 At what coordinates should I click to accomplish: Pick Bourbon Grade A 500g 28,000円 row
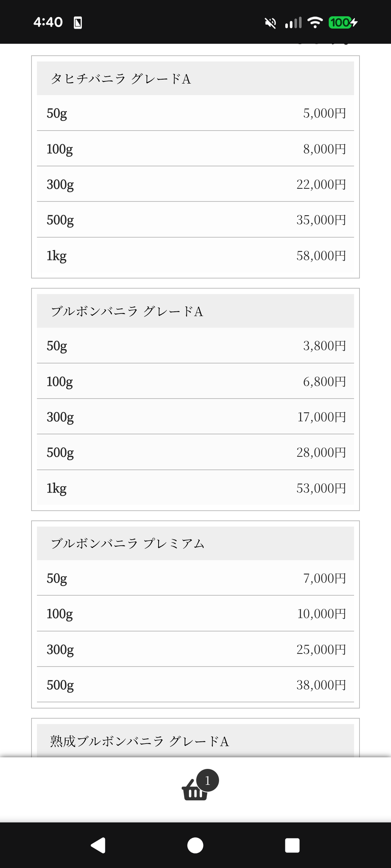[195, 452]
